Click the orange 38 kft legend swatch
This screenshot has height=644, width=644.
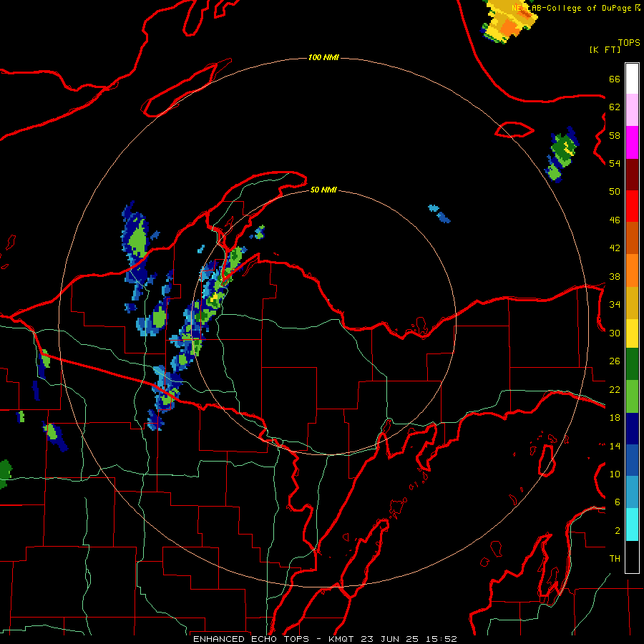tap(632, 270)
